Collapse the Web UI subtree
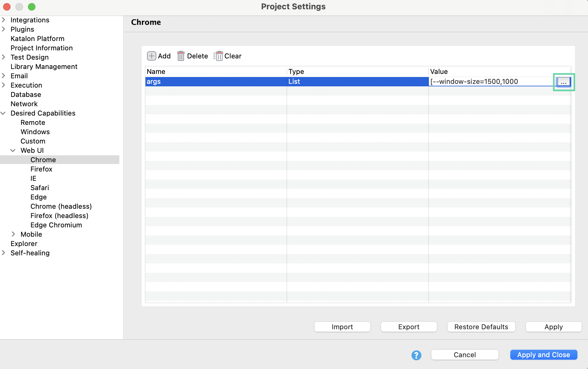The image size is (588, 369). coord(13,151)
